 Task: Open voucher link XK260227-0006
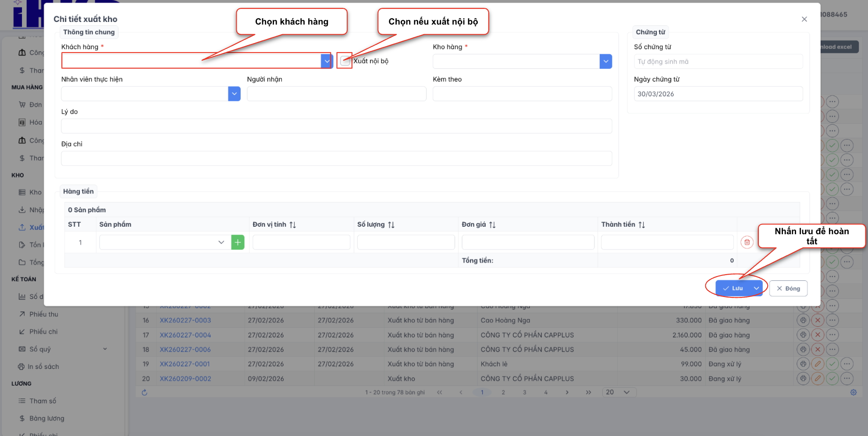click(x=185, y=350)
